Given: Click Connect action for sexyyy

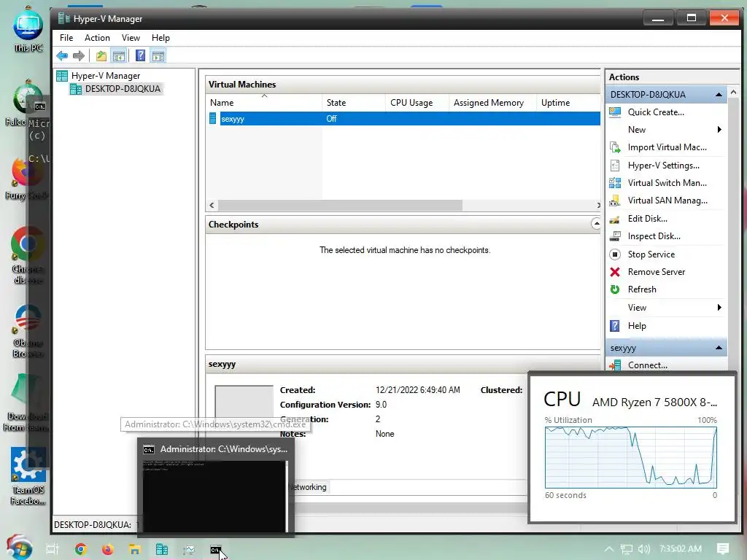Looking at the screenshot, I should (x=648, y=365).
